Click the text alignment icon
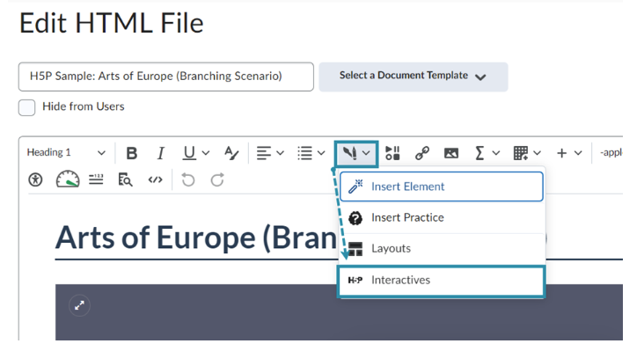Screen dimensions: 644x351 pos(264,153)
